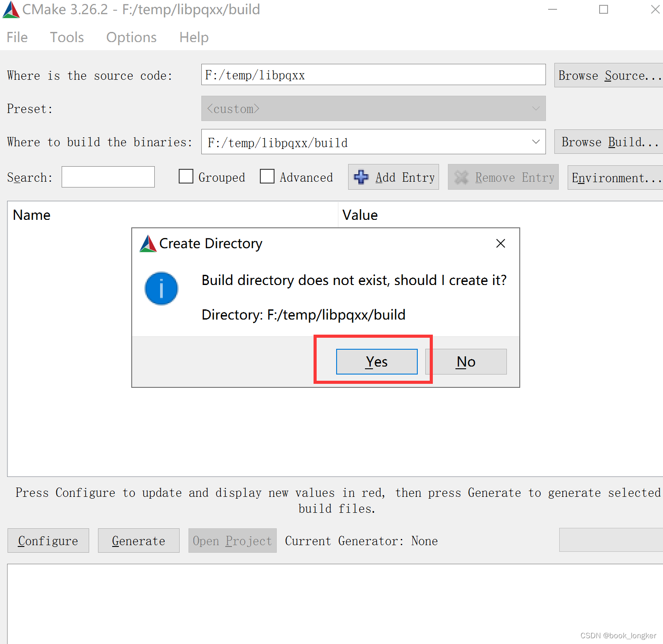Open the Environment settings button

click(615, 177)
